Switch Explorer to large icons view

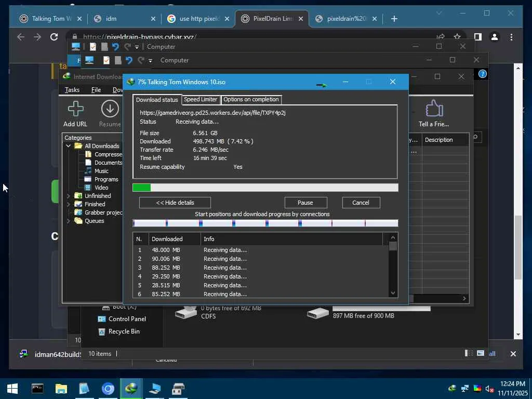click(481, 353)
